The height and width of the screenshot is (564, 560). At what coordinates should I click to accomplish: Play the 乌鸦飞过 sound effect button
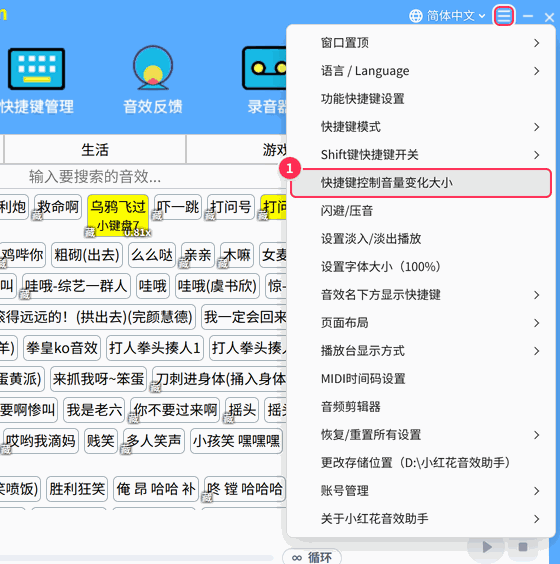point(118,216)
